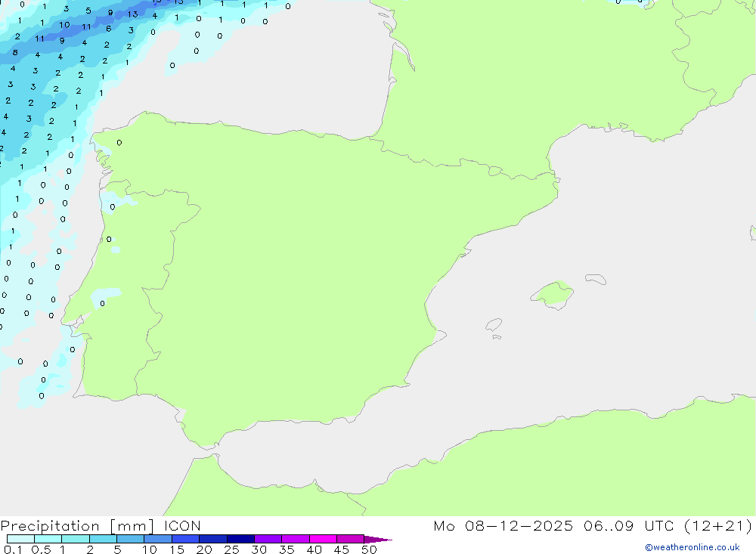Screen dimensions: 756x554
Task: Click the 40–45 mm magenta legend swatch
Action: (x=323, y=539)
